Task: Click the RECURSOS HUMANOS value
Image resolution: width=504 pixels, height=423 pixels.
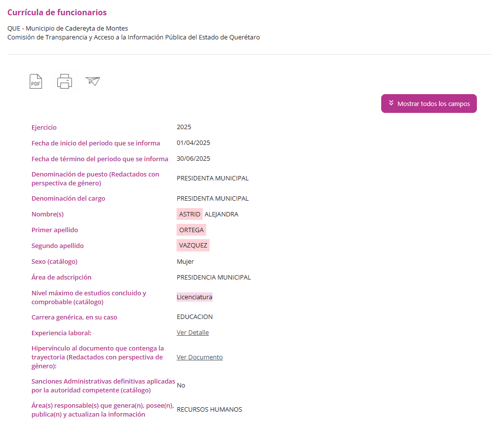Action: (x=209, y=410)
